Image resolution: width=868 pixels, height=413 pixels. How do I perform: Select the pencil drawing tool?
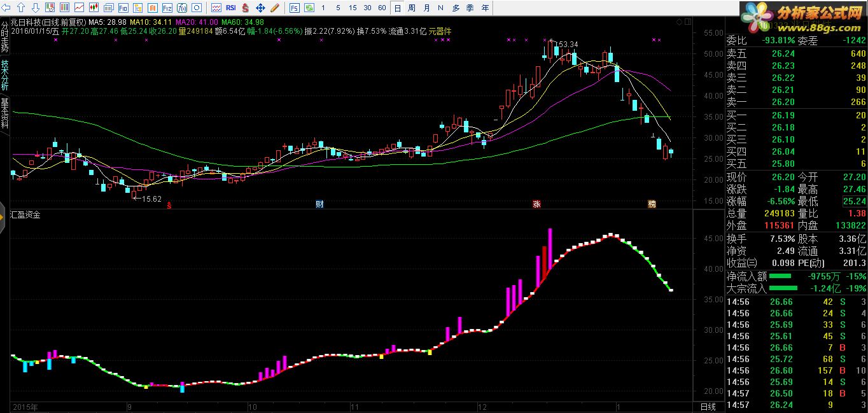275,8
